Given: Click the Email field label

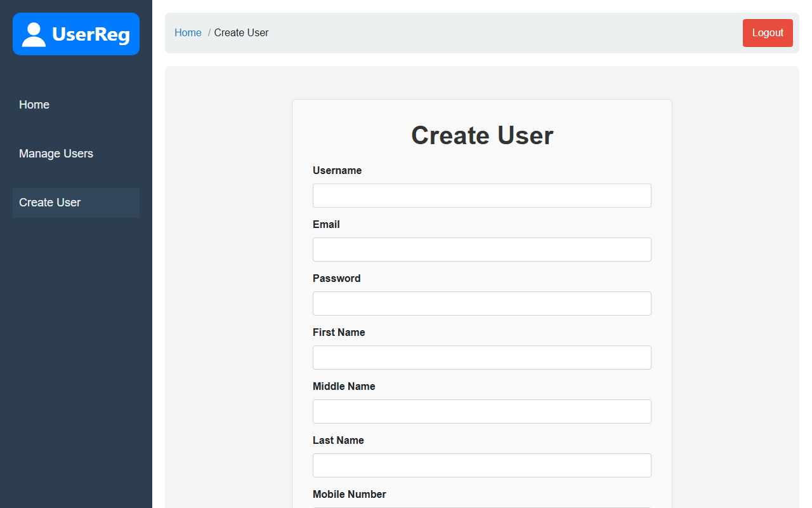Looking at the screenshot, I should click(326, 224).
